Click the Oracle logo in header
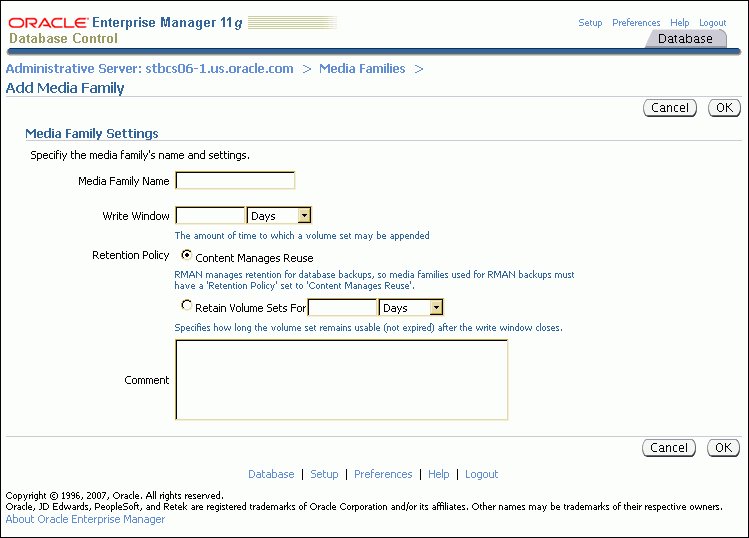749x538 pixels. (x=48, y=22)
